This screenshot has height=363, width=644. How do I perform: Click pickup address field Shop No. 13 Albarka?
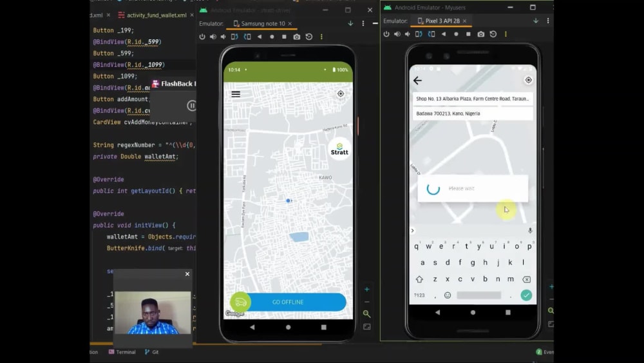(x=473, y=99)
